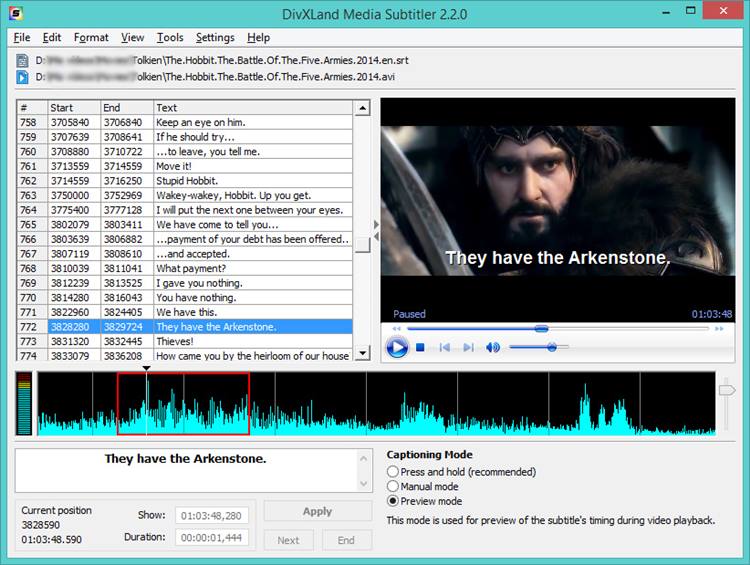Open the Tools menu
Screen dimensions: 750x565
[x=170, y=37]
